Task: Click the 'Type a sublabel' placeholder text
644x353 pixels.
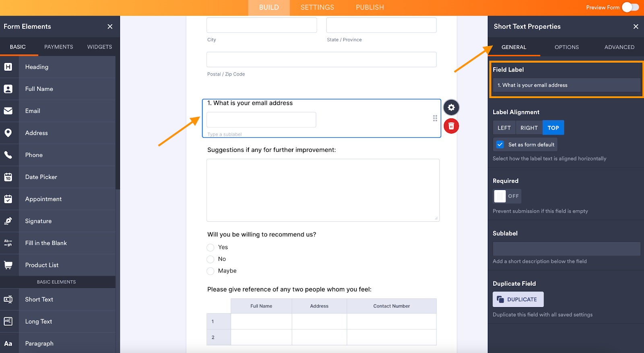Action: click(225, 134)
